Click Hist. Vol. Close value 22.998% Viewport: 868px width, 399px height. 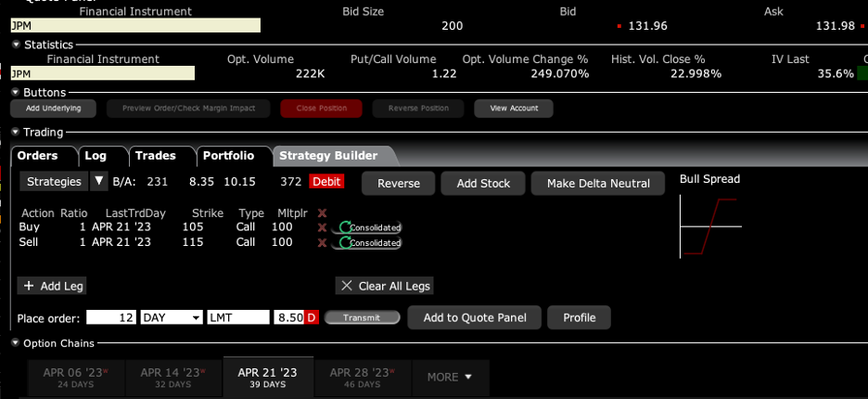pos(696,73)
